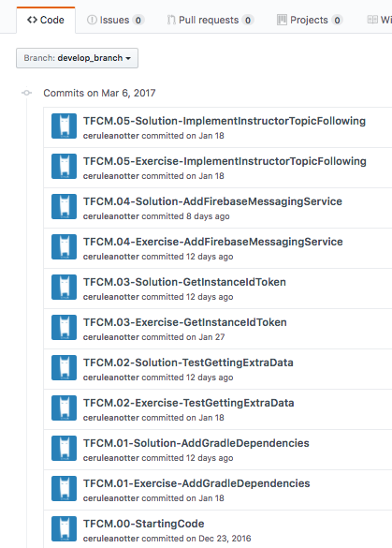This screenshot has width=392, height=548.
Task: Open TFCM.04-Exercise-AddFirebaseMessagingService commit
Action: point(213,242)
